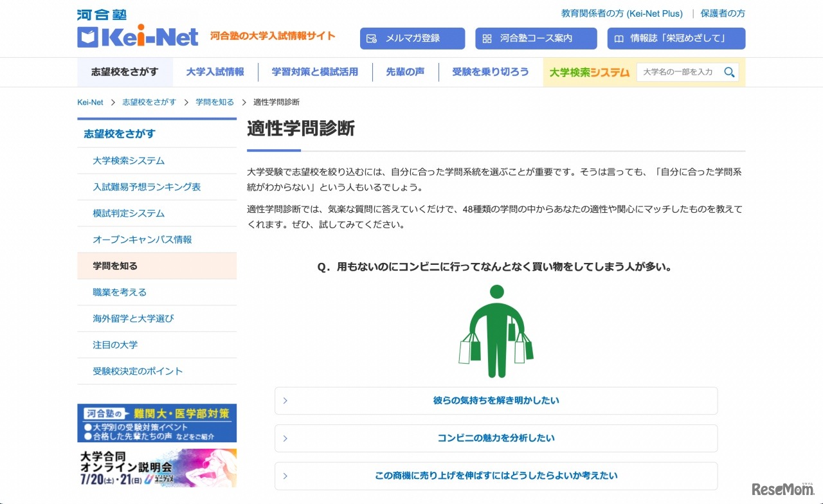Open 模試判定システム in sidebar

(157, 213)
